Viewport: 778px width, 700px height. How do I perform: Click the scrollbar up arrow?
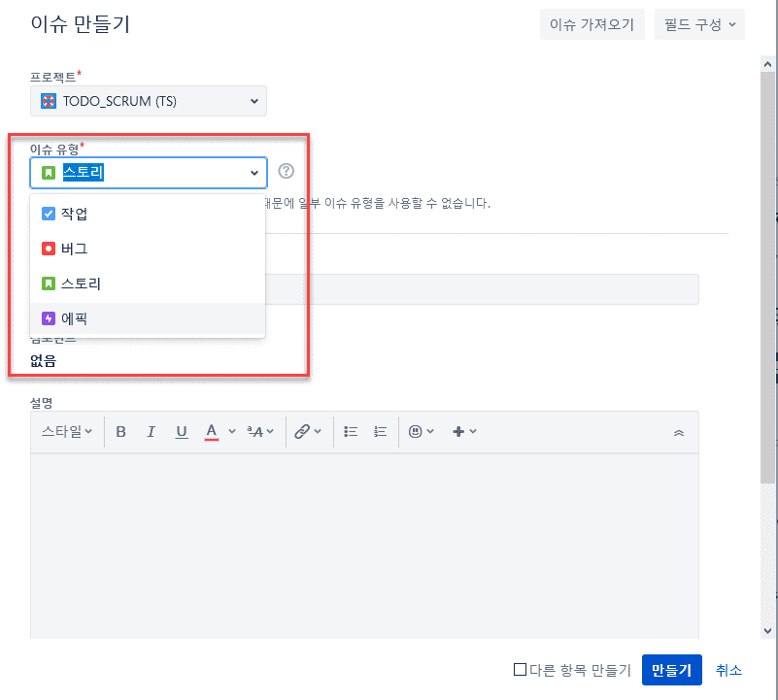click(x=767, y=64)
